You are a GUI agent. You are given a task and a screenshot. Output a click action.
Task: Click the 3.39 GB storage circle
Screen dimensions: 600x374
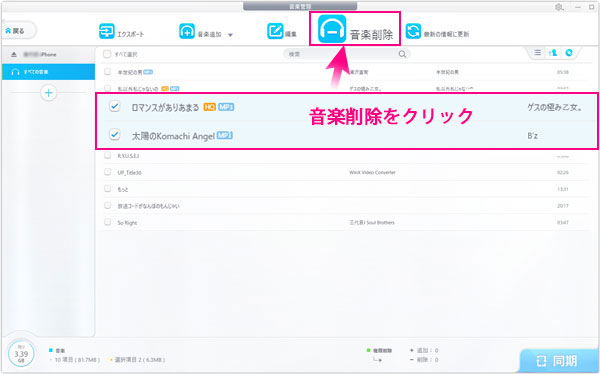[x=21, y=354]
